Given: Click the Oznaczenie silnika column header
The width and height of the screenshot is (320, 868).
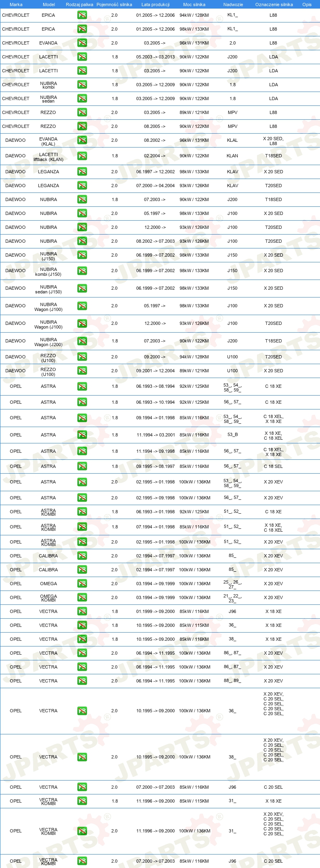Looking at the screenshot, I should coord(274,4).
